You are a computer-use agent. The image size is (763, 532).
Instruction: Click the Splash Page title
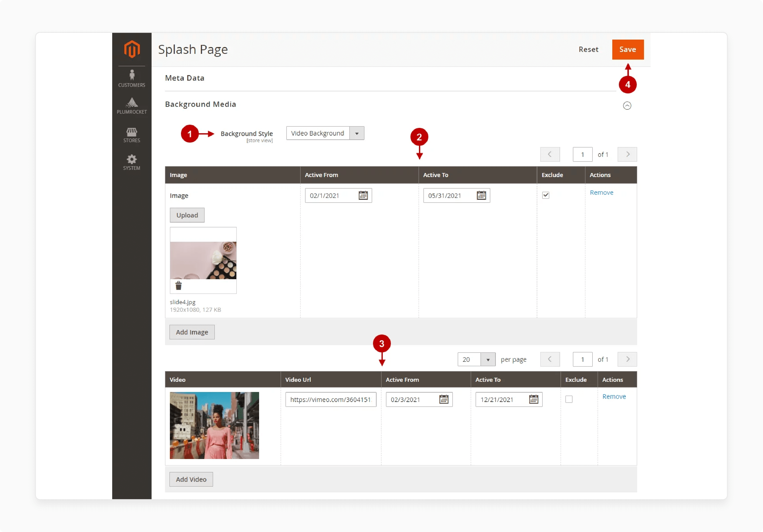coord(193,50)
